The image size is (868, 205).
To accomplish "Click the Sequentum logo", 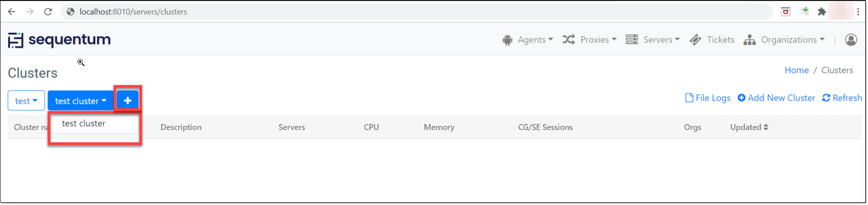I will tap(59, 40).
